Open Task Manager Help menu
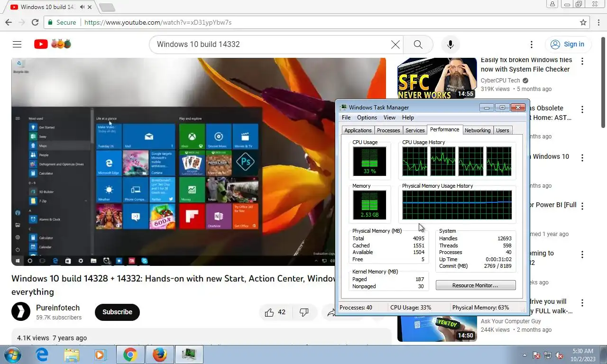Viewport: 607px width, 364px height. click(408, 118)
